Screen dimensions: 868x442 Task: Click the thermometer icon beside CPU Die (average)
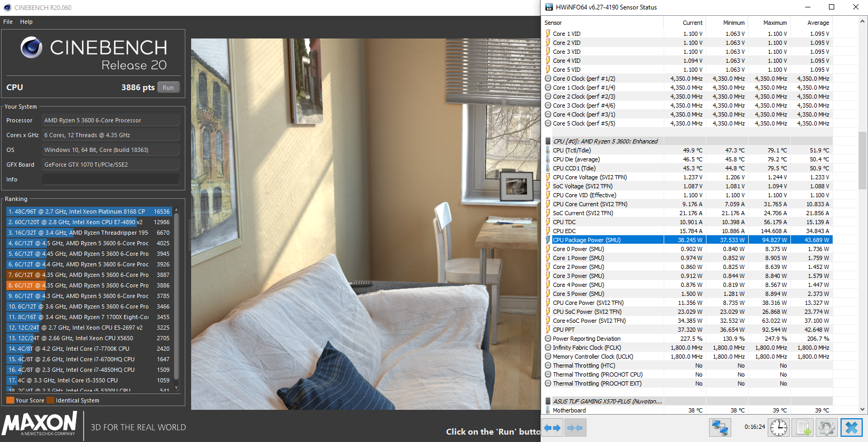[x=548, y=159]
